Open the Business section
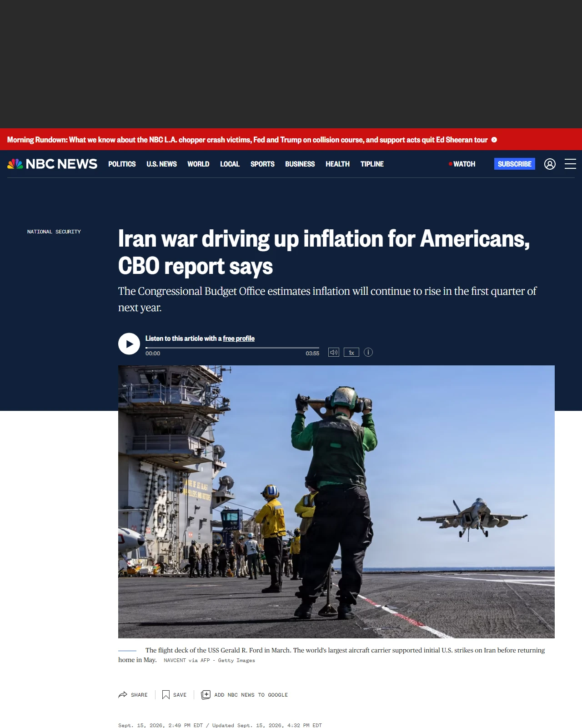 point(300,164)
